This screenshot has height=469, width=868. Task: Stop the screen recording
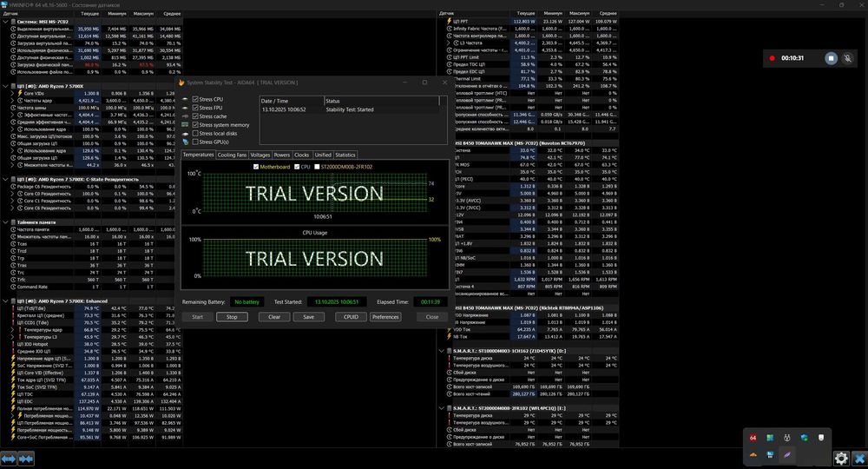831,58
